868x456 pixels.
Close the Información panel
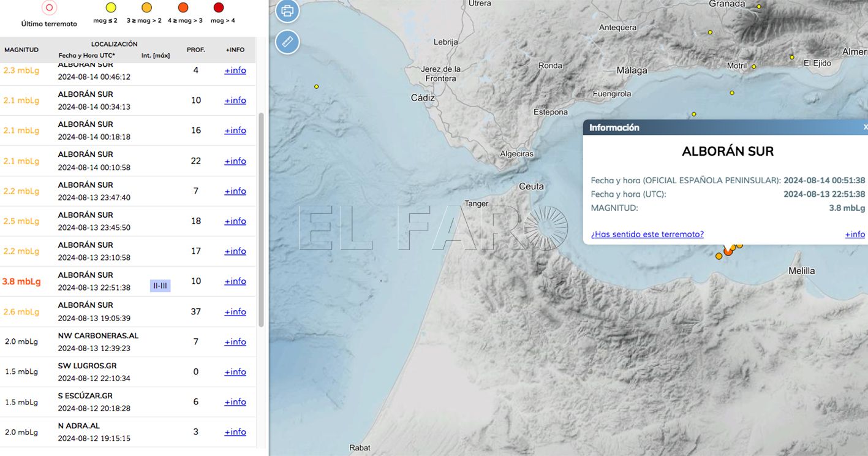(x=865, y=127)
